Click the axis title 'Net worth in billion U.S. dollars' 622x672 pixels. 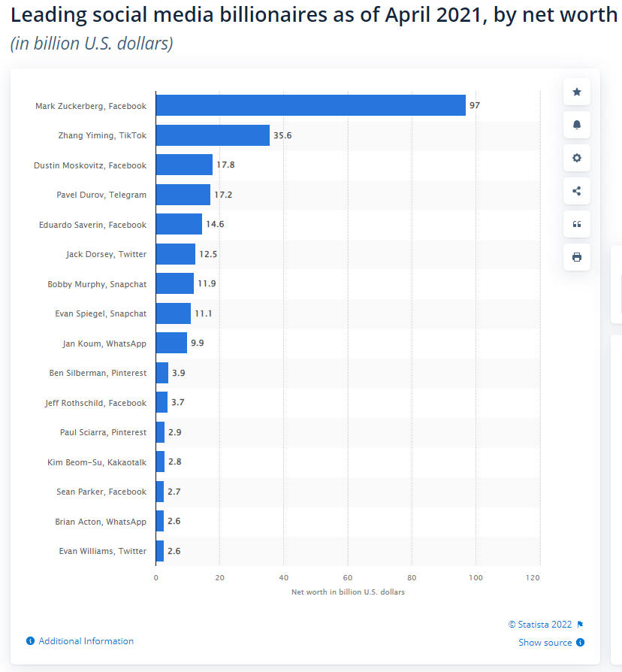point(348,592)
